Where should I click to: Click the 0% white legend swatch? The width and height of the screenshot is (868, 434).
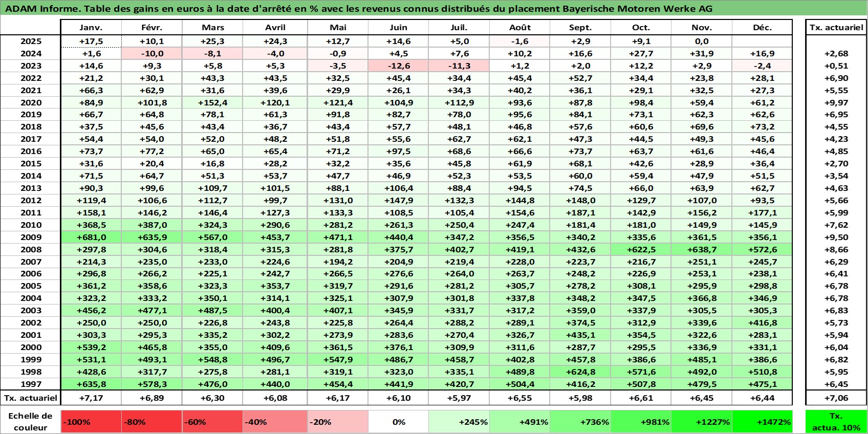[399, 422]
